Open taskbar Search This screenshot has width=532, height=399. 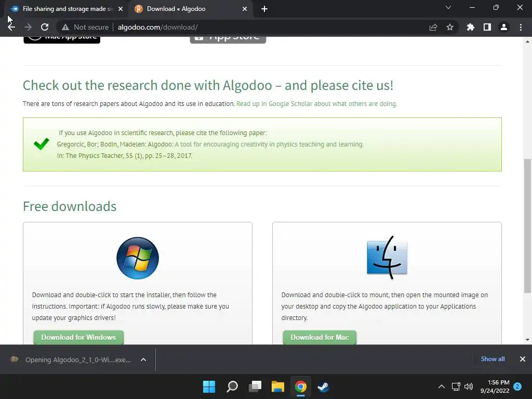point(232,387)
